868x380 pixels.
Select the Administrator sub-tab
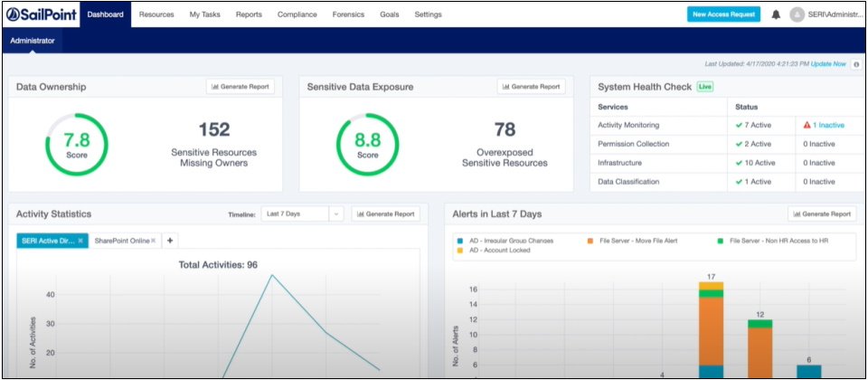(x=33, y=41)
